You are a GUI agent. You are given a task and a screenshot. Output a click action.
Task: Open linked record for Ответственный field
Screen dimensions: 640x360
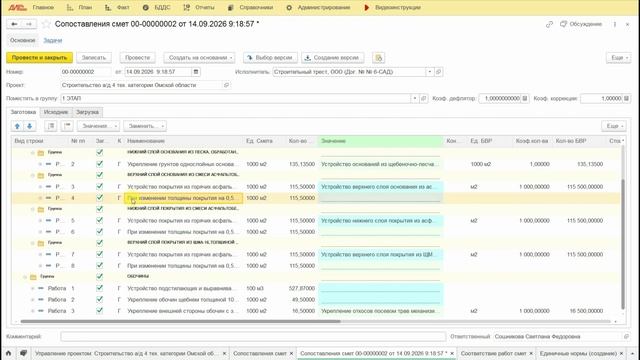pos(626,337)
